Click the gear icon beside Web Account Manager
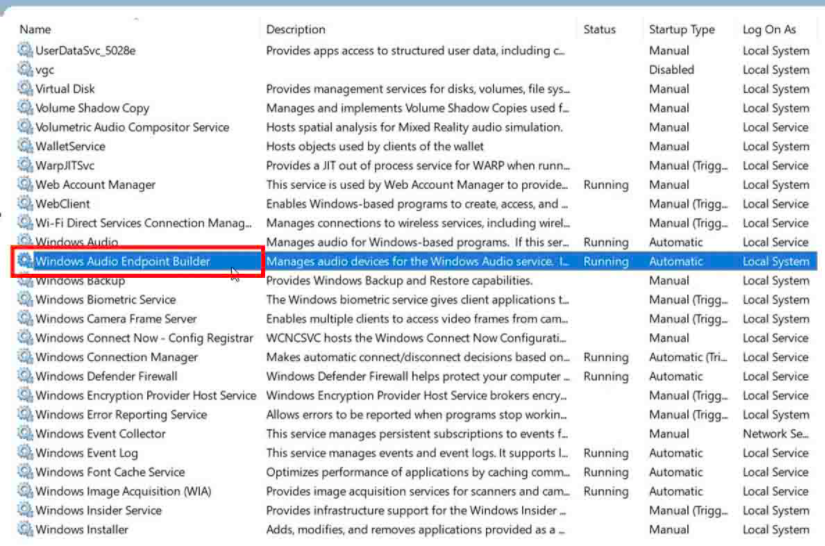 [25, 185]
